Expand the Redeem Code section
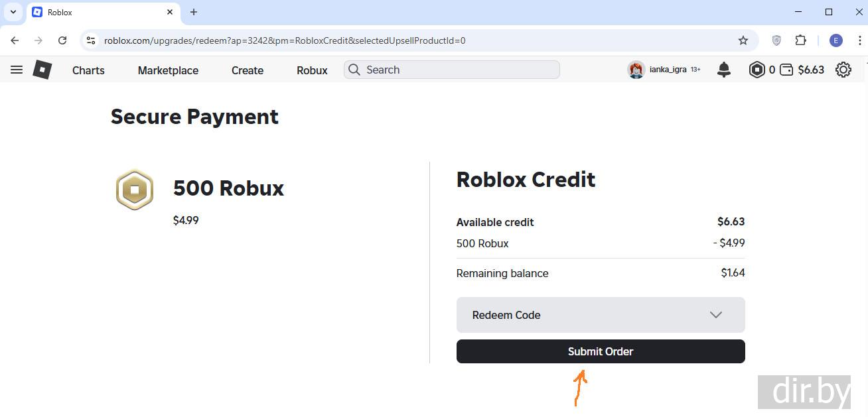 coord(601,315)
